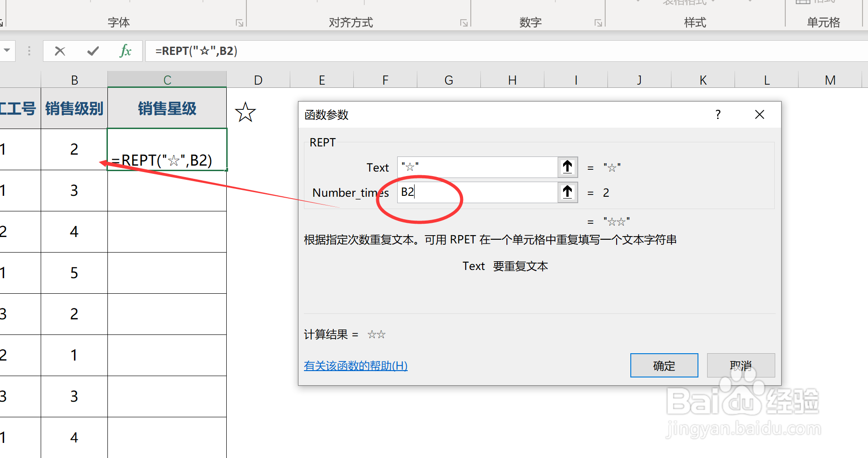Image resolution: width=868 pixels, height=458 pixels.
Task: Click the 销售星级 header cell
Action: [x=167, y=108]
